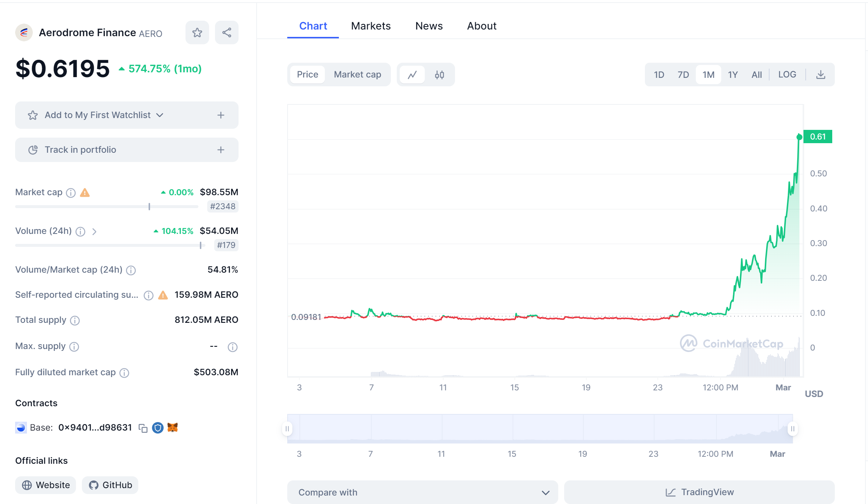Viewport: 868px width, 504px height.
Task: Open the Markets tab
Action: (x=371, y=26)
